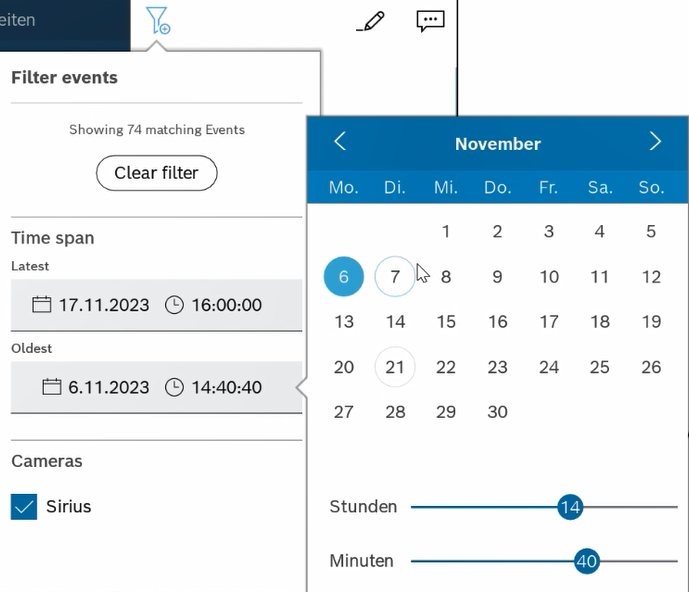Open Latest date 17.11.2023 picker
Image resolution: width=689 pixels, height=592 pixels.
pos(103,305)
